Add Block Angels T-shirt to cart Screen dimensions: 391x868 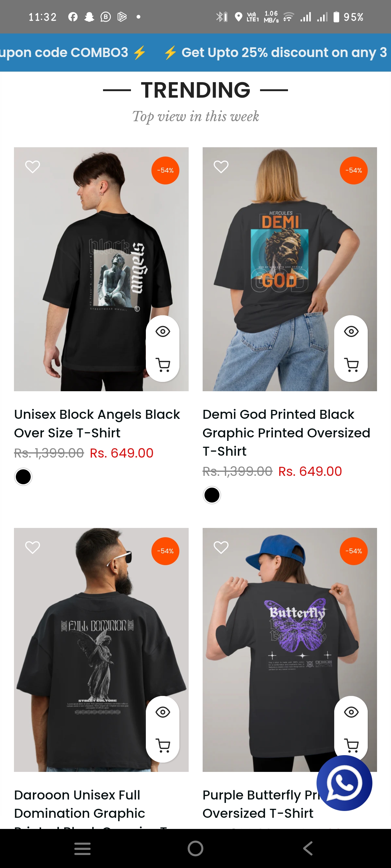point(163,365)
